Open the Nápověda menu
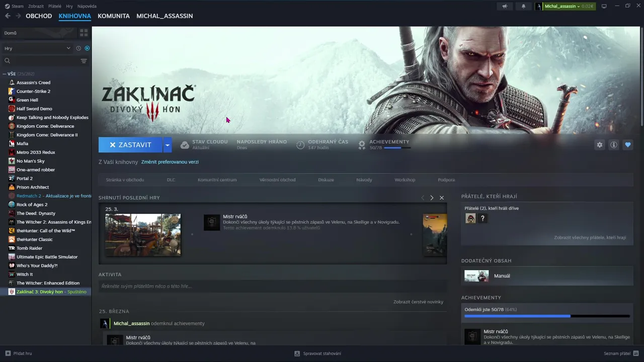 click(87, 6)
